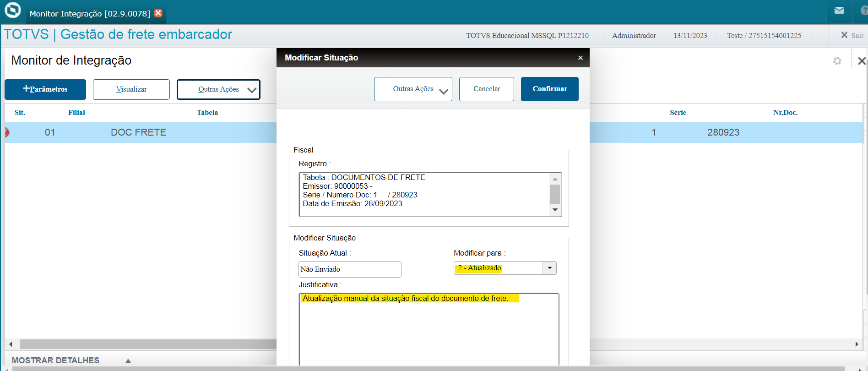868x371 pixels.
Task: Click the red status icon in row 01
Action: pos(7,132)
